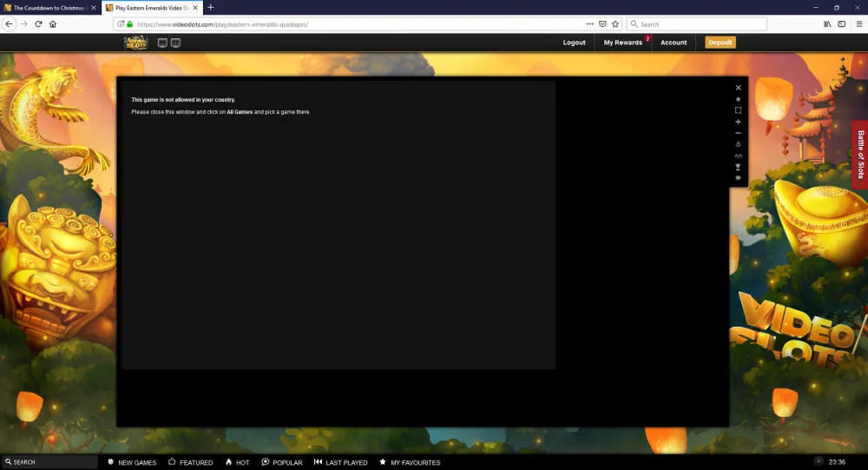Toggle fullscreen mode for the game
This screenshot has height=470, width=868.
[x=738, y=110]
